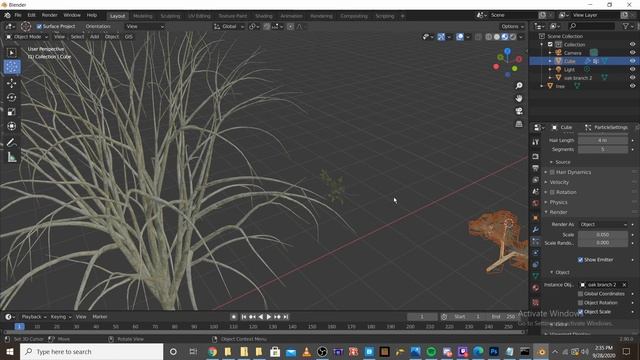Adjust the Hair Length value field

603,140
